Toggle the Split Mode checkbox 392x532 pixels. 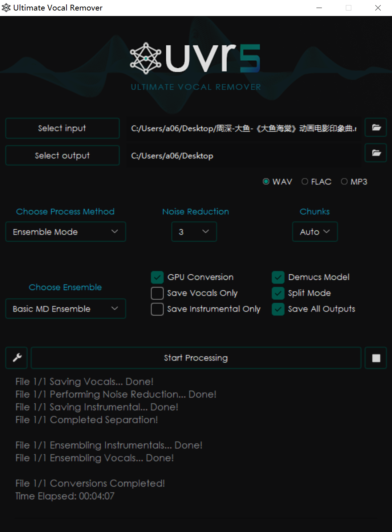(x=278, y=293)
